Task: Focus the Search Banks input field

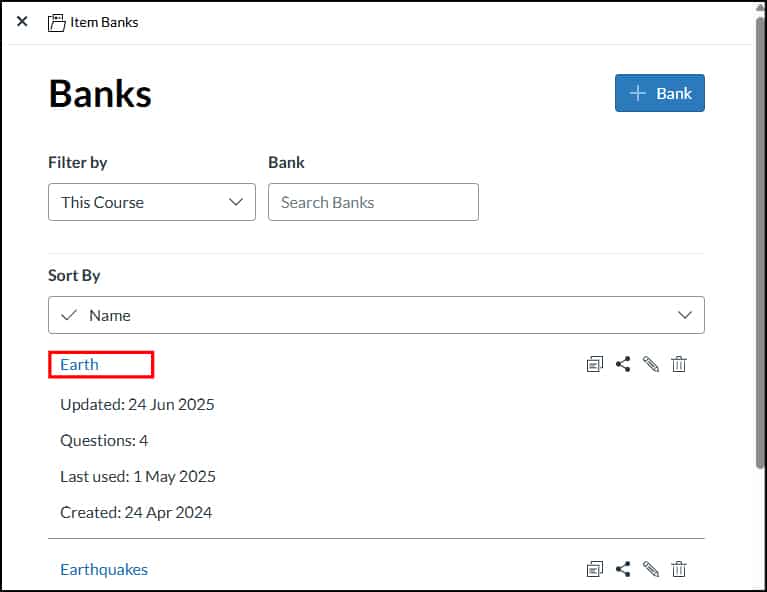Action: (373, 202)
